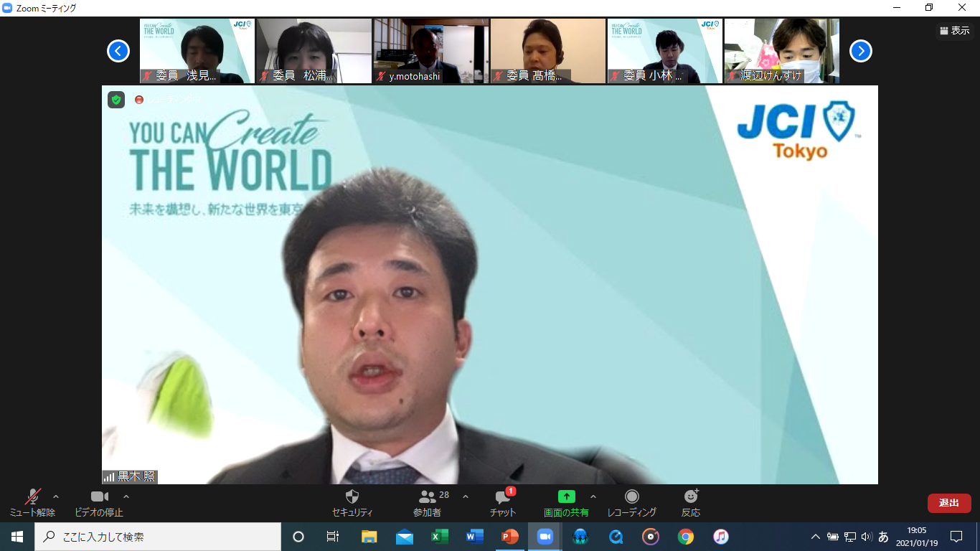
Task: Show next participants with right arrow
Action: [860, 51]
